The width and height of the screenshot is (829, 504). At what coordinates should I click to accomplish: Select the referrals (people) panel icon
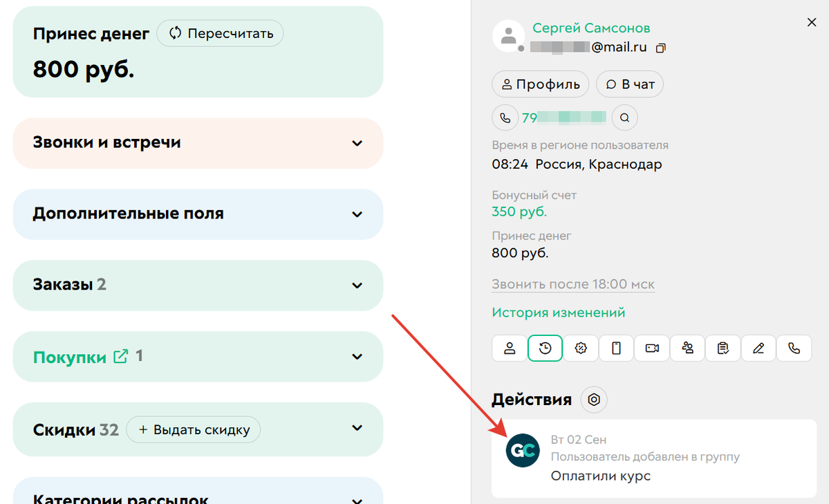coord(687,348)
